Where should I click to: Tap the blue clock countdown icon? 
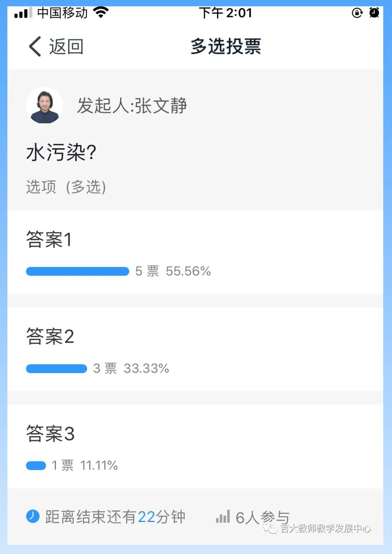33,516
